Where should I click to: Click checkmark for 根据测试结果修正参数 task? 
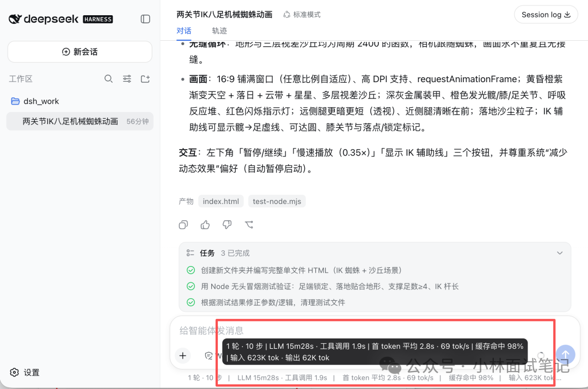191,302
